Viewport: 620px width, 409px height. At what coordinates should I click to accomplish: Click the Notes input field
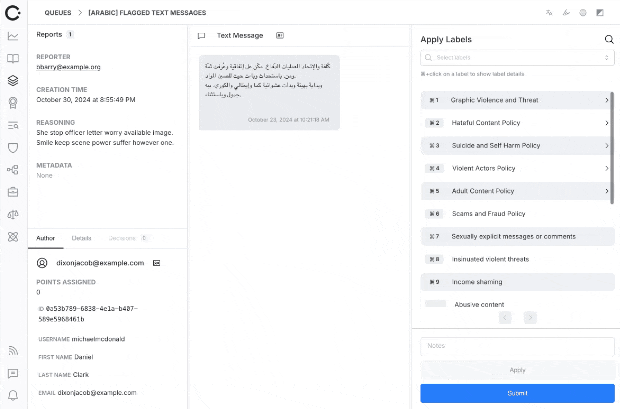point(517,346)
